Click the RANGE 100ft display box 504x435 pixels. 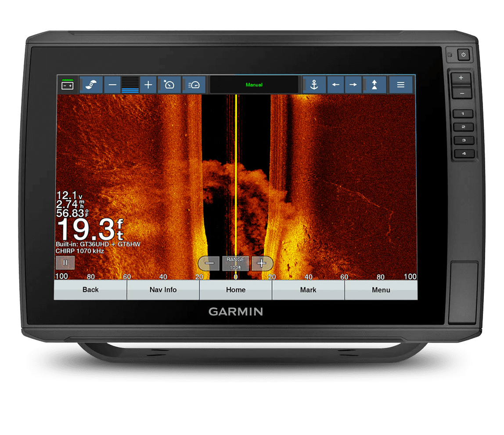coord(236,263)
